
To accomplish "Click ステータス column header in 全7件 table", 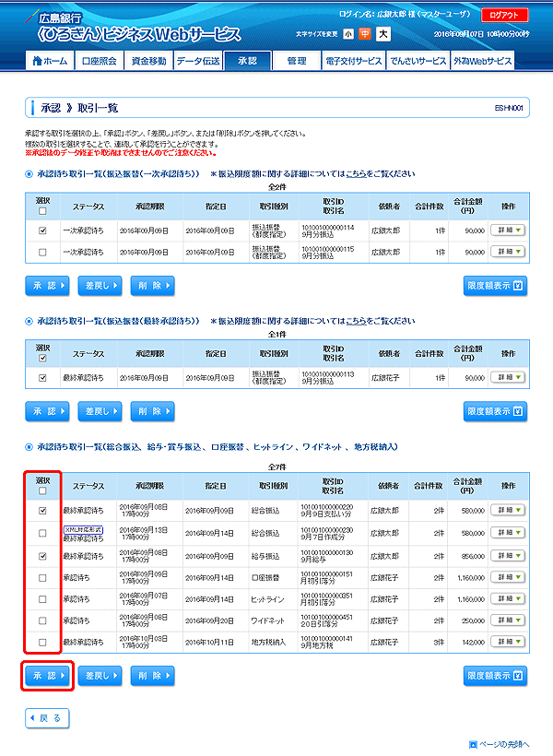I will click(88, 486).
